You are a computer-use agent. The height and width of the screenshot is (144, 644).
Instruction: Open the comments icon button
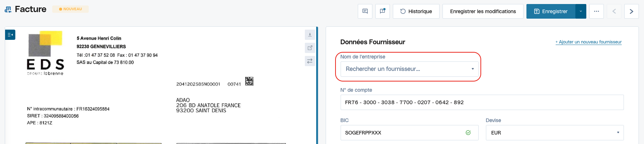365,11
